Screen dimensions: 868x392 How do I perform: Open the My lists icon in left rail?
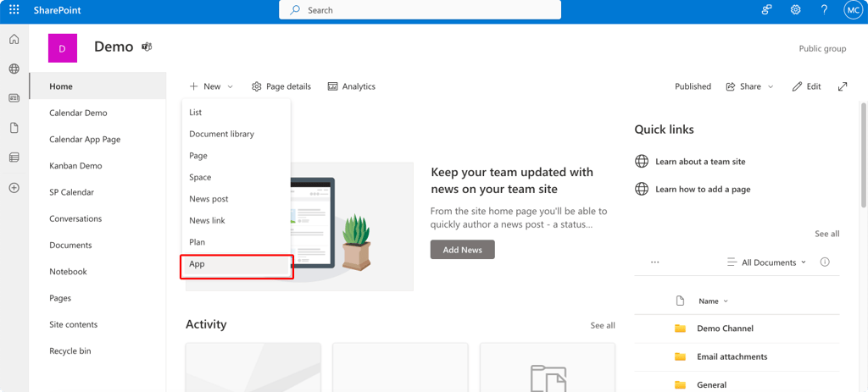click(x=14, y=157)
